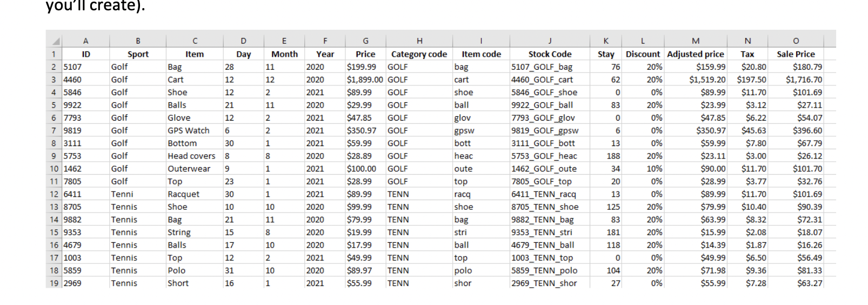Select stock code 8705_TENN_shoe

[x=550, y=207]
